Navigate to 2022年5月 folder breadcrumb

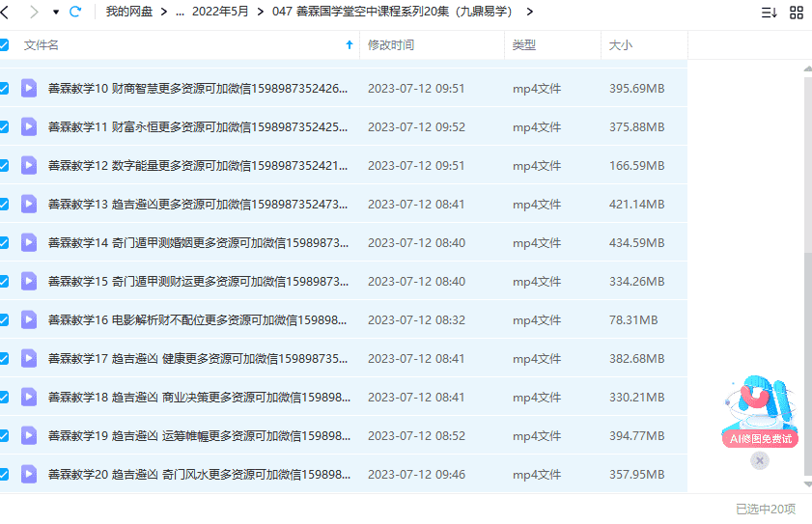pos(220,12)
